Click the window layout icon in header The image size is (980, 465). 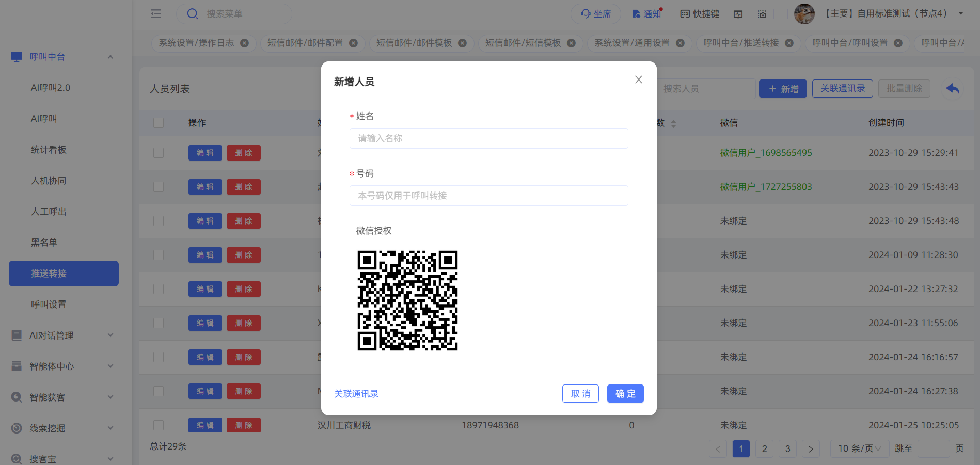coord(738,14)
